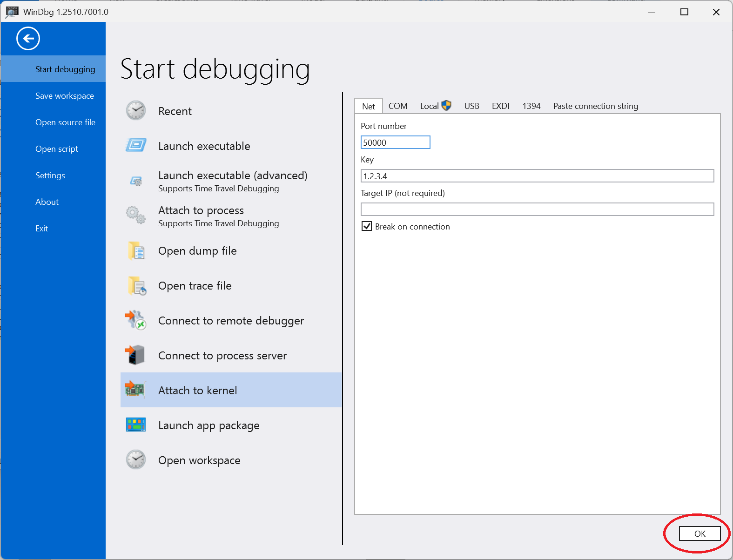Click the Open workspace clock icon
The height and width of the screenshot is (560, 733).
[136, 459]
